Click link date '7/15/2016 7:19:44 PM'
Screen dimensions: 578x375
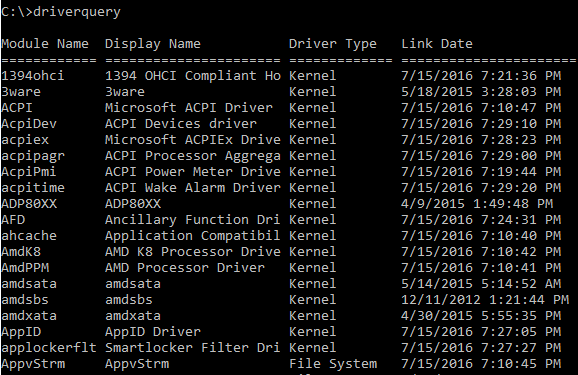pos(481,172)
